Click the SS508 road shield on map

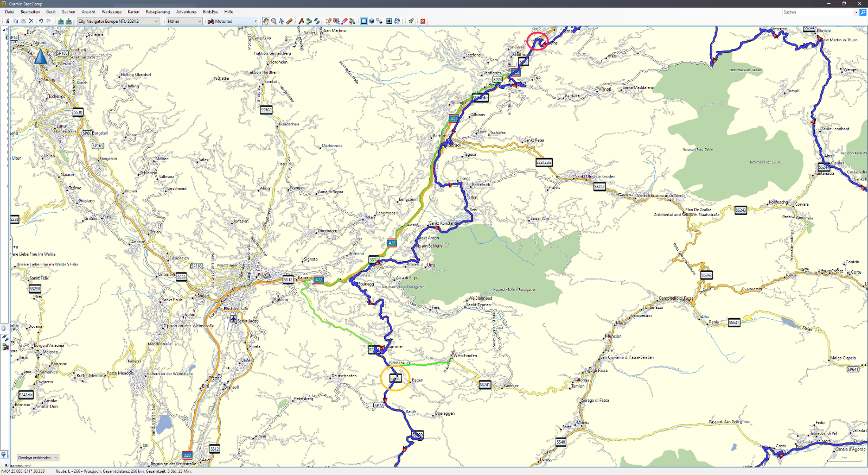pyautogui.click(x=266, y=110)
